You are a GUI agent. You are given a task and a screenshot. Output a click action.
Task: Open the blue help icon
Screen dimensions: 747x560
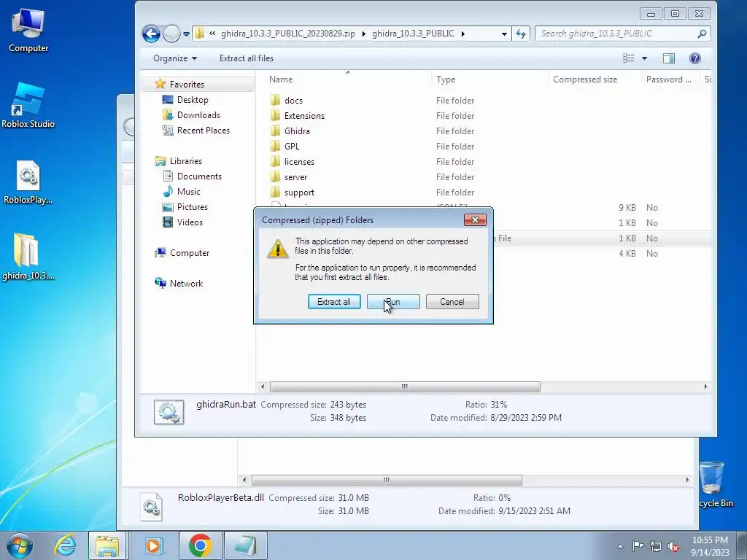pos(695,58)
